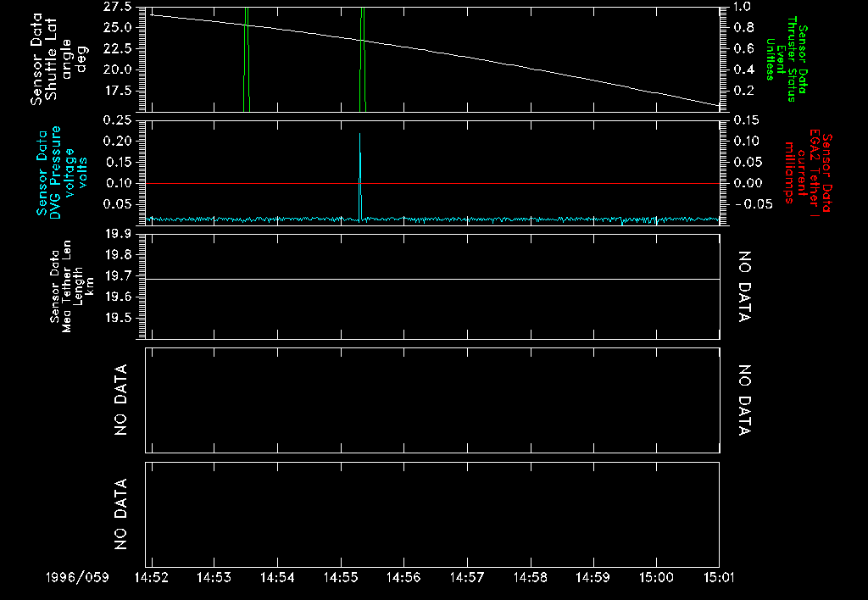Screen dimensions: 868x600
Task: Click the 14:52 time tick label
Action: coord(151,577)
